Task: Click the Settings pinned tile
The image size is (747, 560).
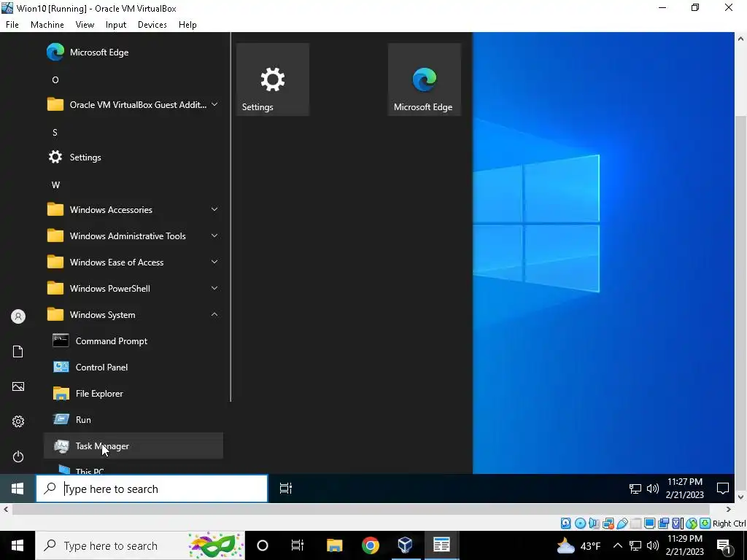Action: pyautogui.click(x=273, y=79)
